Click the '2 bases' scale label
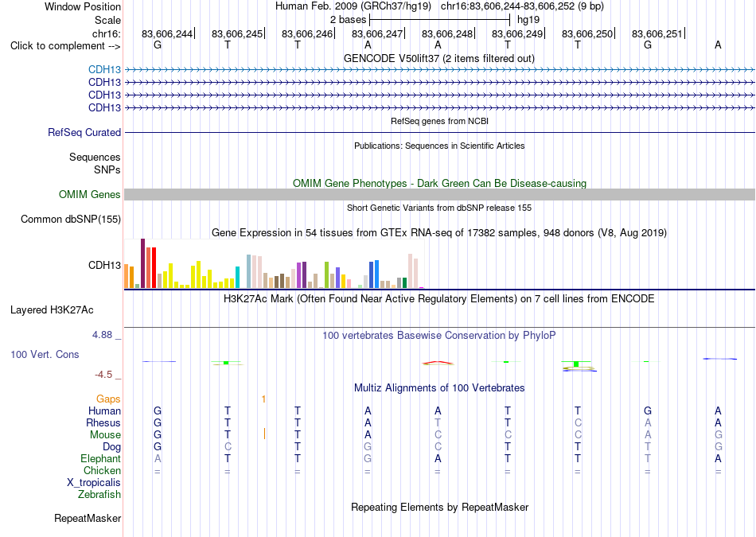The width and height of the screenshot is (756, 537). point(348,20)
